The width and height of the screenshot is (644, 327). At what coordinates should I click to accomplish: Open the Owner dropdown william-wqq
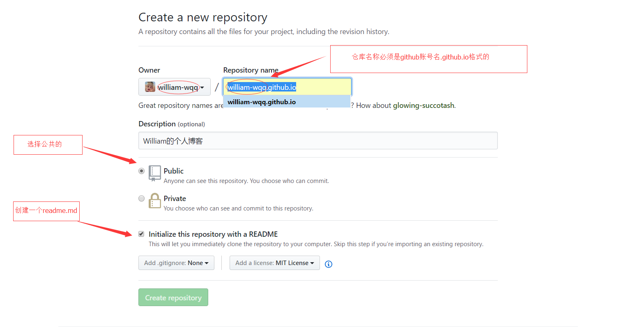pyautogui.click(x=175, y=87)
